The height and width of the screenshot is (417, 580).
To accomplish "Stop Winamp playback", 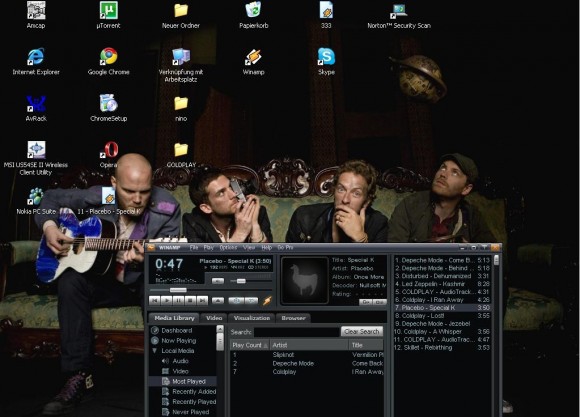I will pyautogui.click(x=190, y=300).
